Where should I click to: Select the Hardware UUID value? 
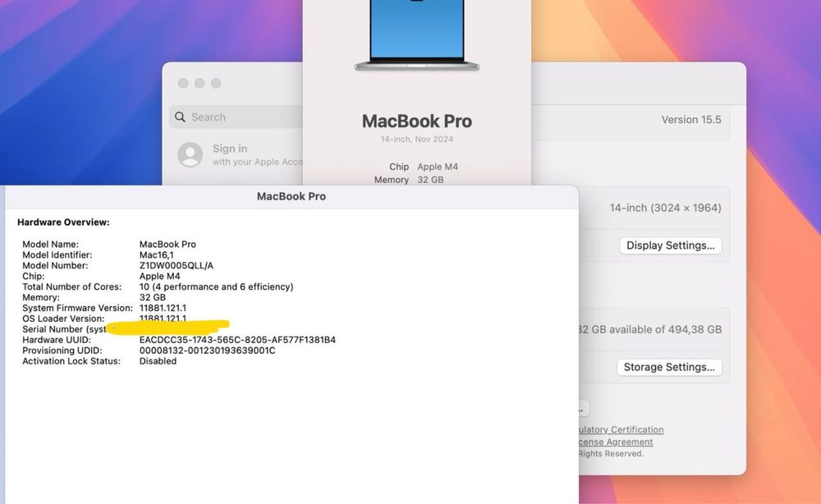pos(237,340)
